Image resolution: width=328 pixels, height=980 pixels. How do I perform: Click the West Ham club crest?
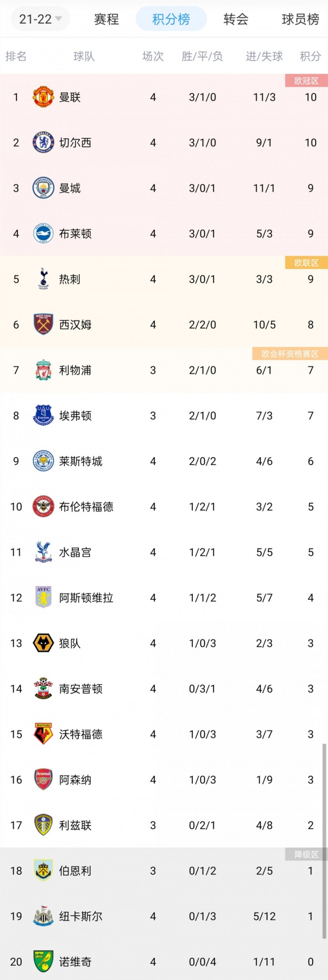click(x=43, y=324)
